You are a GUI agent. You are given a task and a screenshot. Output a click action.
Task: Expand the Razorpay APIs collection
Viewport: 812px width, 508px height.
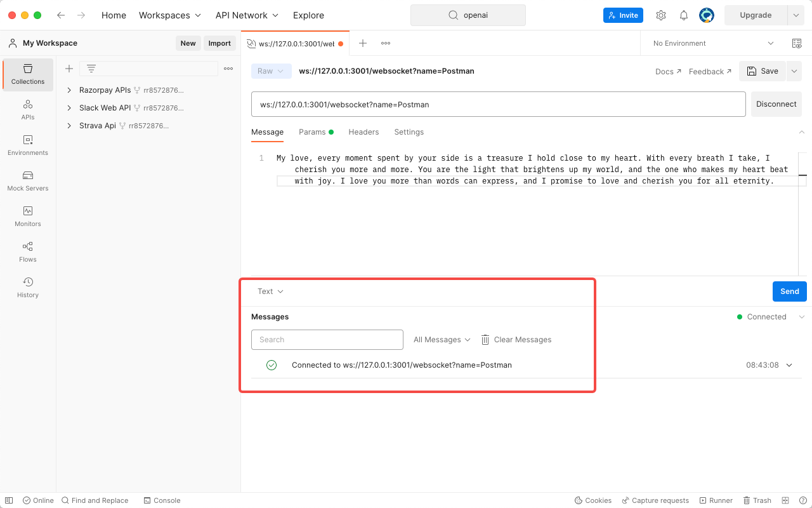pyautogui.click(x=69, y=90)
